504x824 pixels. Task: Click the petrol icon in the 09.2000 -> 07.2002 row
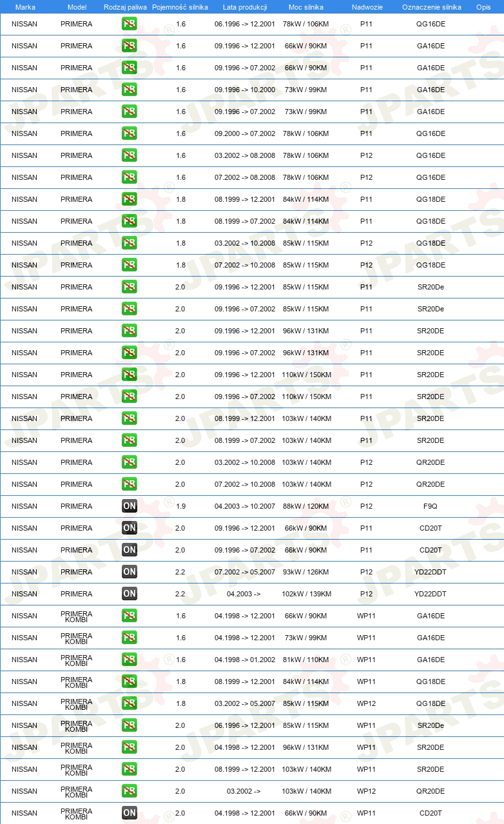click(129, 133)
